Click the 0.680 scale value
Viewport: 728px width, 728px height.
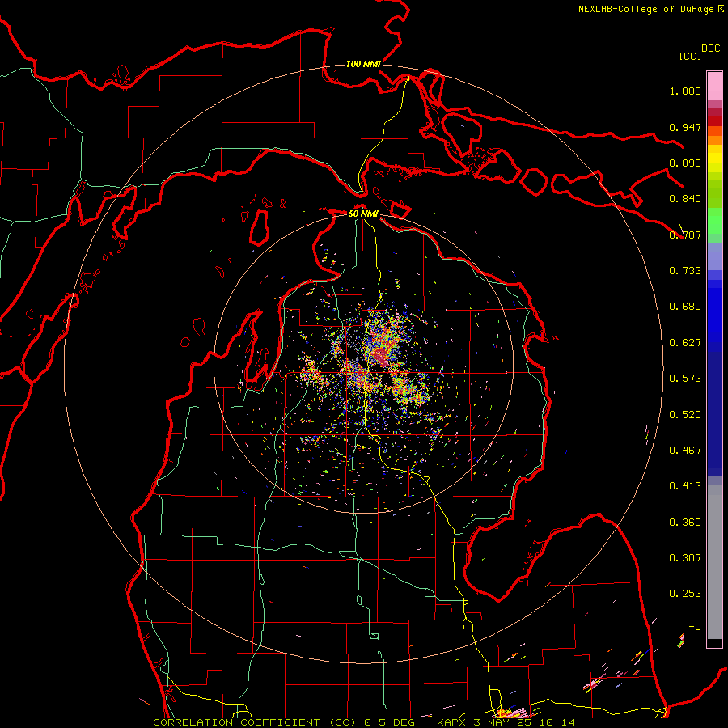click(685, 307)
